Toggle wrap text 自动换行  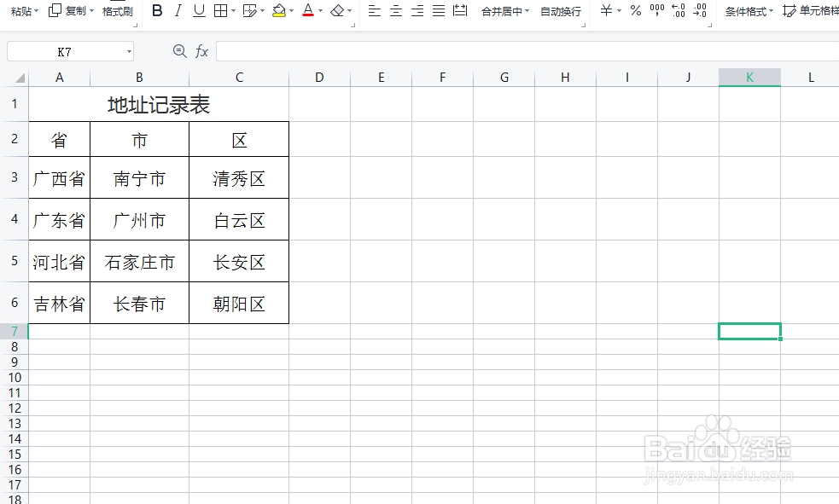point(560,11)
